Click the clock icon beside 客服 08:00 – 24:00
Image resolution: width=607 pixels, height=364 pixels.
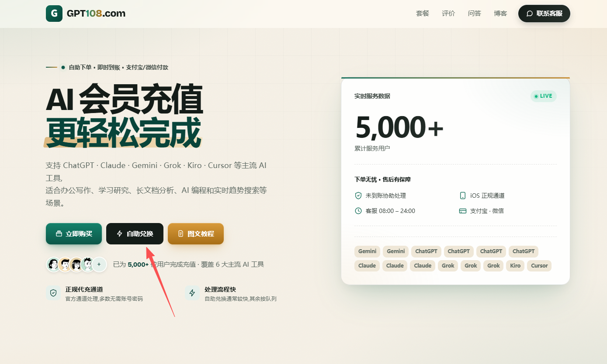[358, 211]
